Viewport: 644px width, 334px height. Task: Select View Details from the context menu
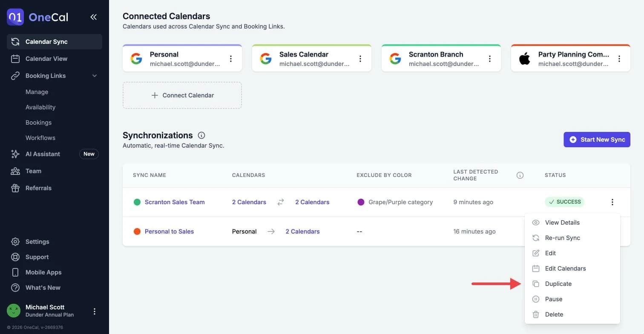coord(572,223)
